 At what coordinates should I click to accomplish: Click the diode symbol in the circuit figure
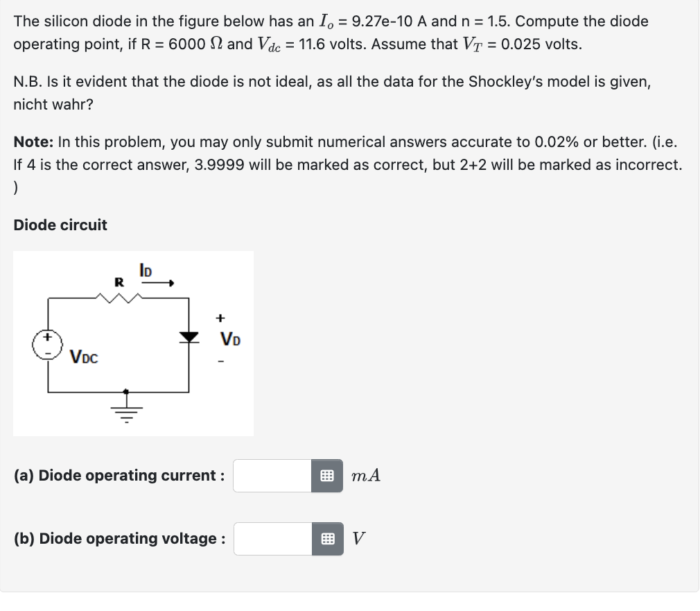coord(189,336)
